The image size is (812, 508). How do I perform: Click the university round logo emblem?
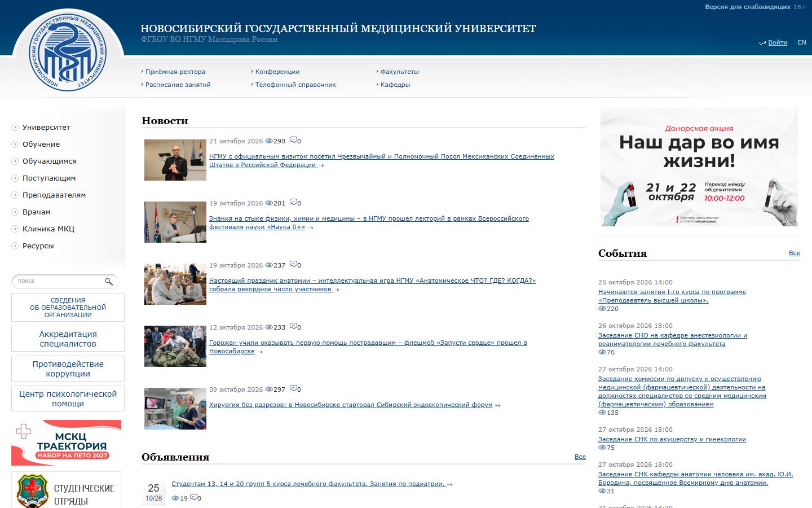tap(68, 54)
